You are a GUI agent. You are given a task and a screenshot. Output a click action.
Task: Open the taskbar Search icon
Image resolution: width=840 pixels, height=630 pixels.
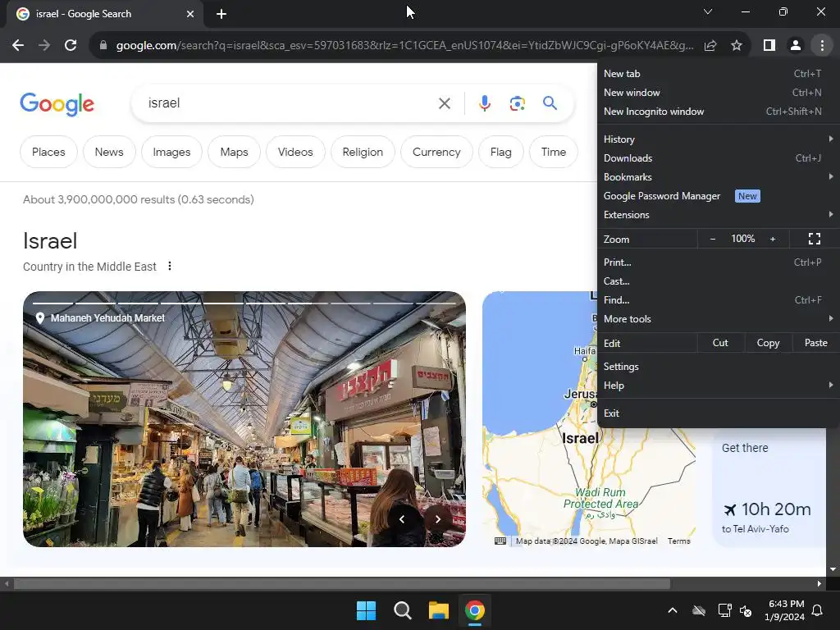402,610
